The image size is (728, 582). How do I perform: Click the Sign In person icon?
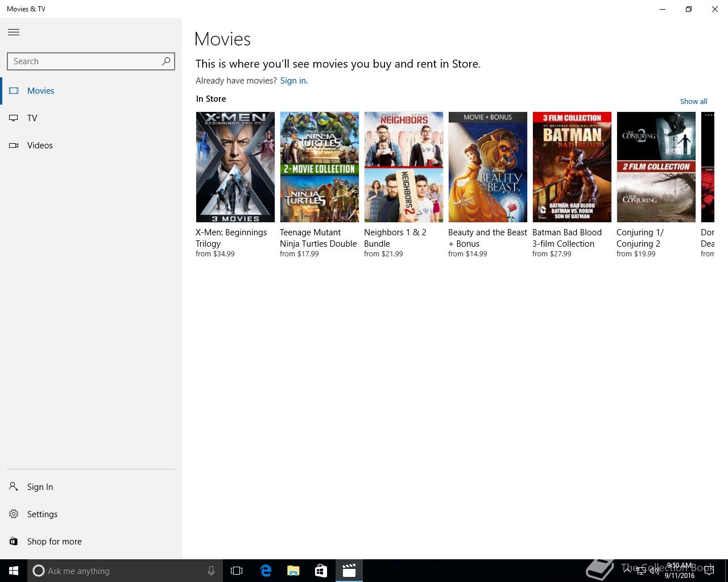coord(14,487)
